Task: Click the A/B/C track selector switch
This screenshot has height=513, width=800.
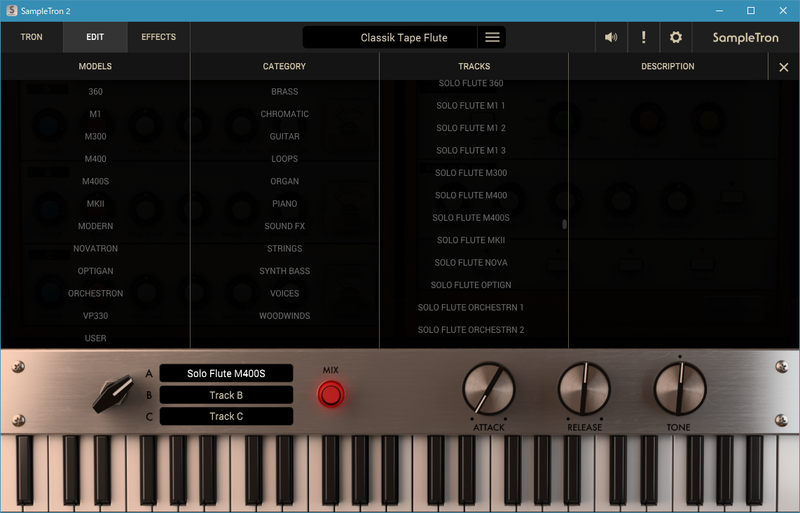Action: (113, 393)
